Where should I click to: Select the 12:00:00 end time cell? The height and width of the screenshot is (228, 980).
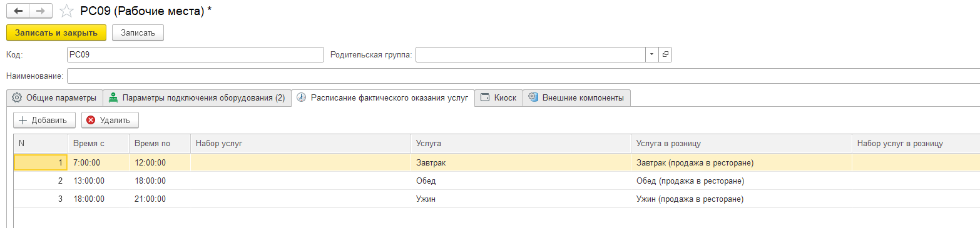pyautogui.click(x=160, y=163)
